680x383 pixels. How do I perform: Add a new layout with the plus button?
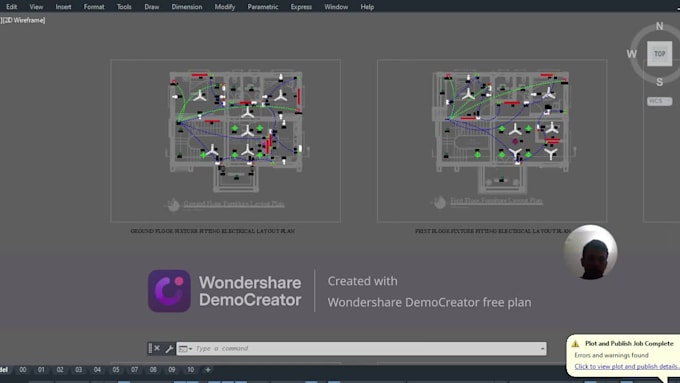208,370
